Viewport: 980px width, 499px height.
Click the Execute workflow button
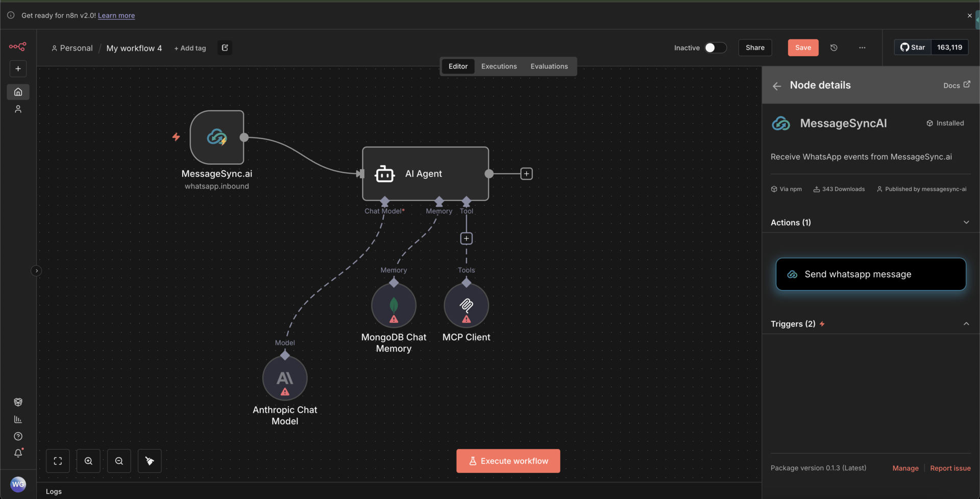(x=508, y=461)
